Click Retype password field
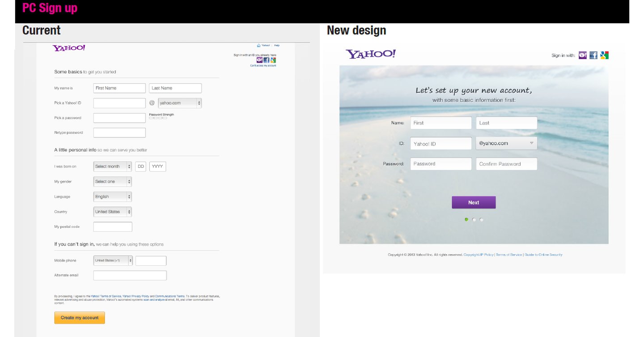 coord(119,132)
